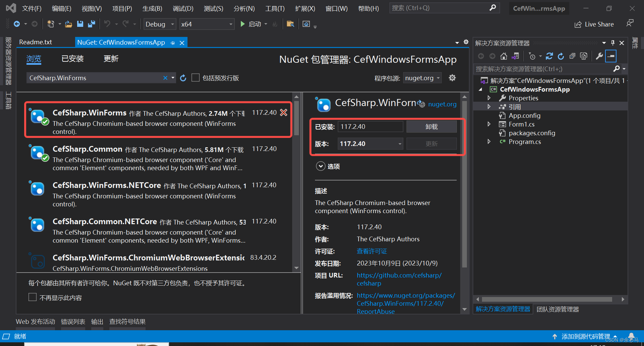
Task: Open the 版本 117.2.40 version dropdown
Action: tap(399, 144)
